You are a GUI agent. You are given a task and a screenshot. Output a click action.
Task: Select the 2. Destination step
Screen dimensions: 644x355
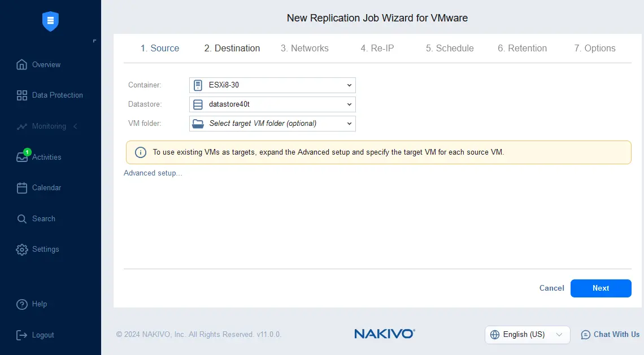pos(232,49)
